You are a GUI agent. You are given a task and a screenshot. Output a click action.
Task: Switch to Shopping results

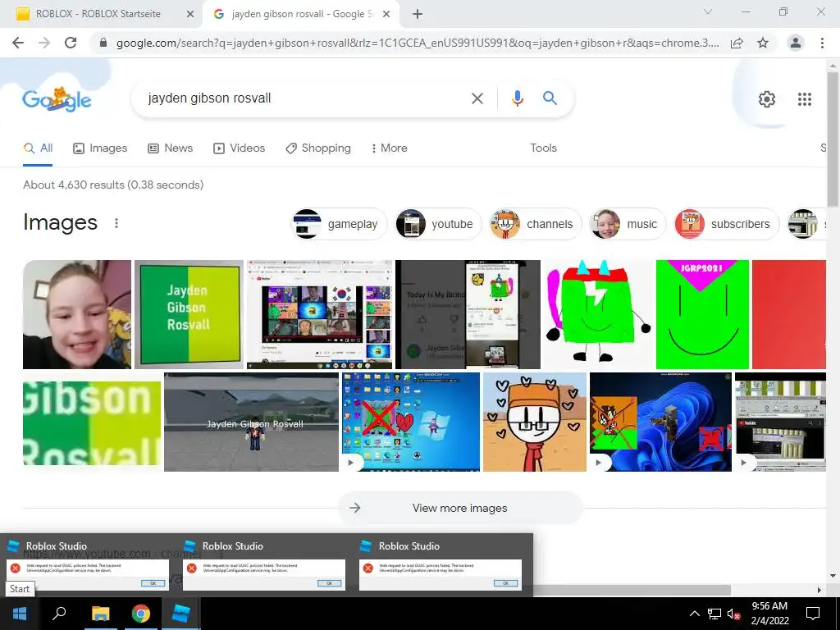click(x=318, y=148)
